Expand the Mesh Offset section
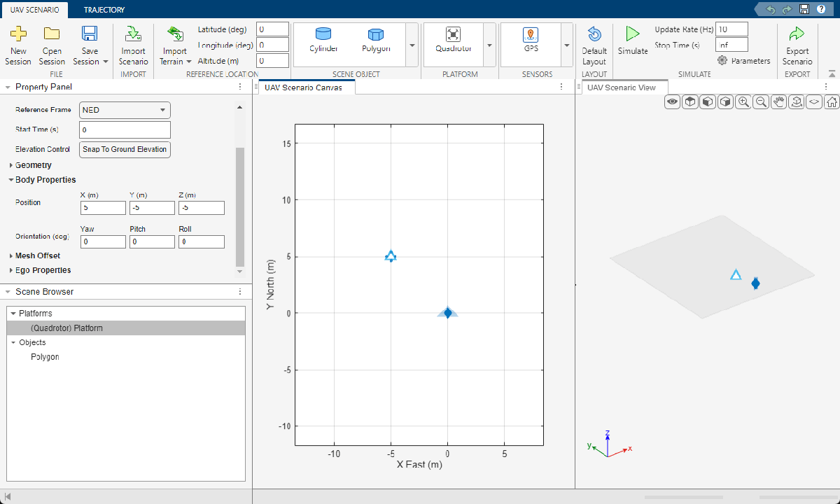840x504 pixels. pyautogui.click(x=11, y=256)
